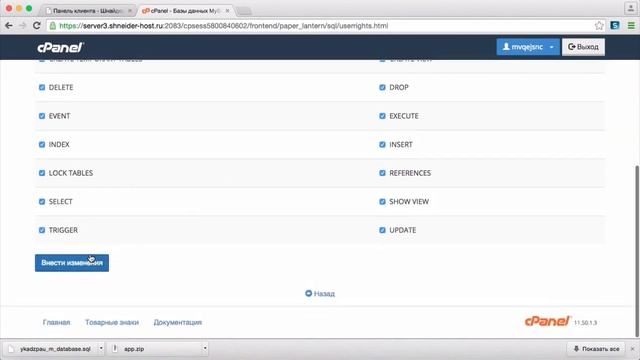Open app.zip download options arrow
This screenshot has width=640, height=360.
pos(205,349)
